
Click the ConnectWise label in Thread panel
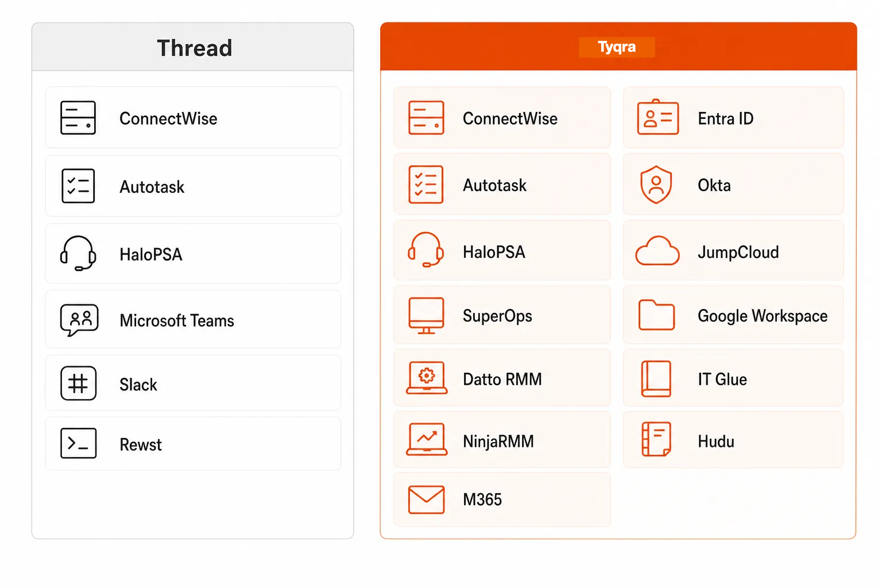[x=168, y=119]
